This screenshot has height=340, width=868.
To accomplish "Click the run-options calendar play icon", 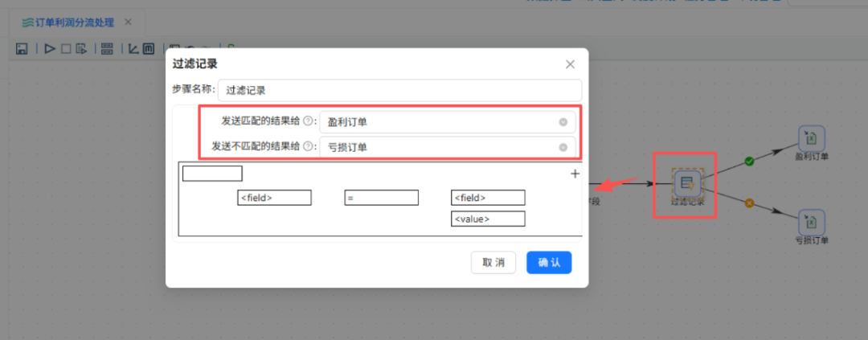I will point(81,49).
